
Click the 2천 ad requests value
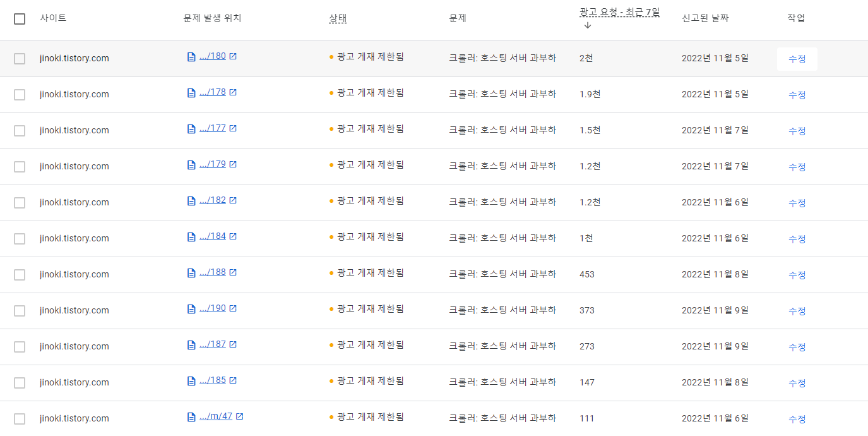click(586, 58)
